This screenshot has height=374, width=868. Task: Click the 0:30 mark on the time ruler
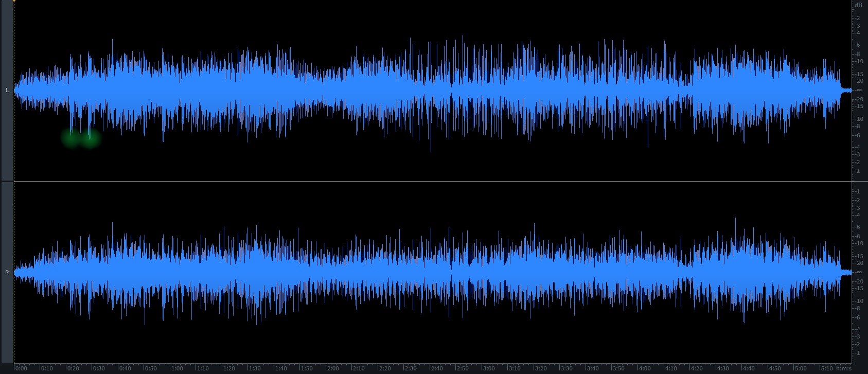point(98,368)
